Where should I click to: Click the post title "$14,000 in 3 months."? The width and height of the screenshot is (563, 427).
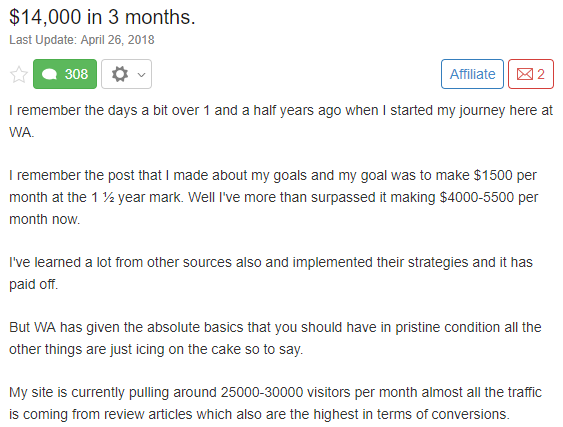pyautogui.click(x=102, y=17)
